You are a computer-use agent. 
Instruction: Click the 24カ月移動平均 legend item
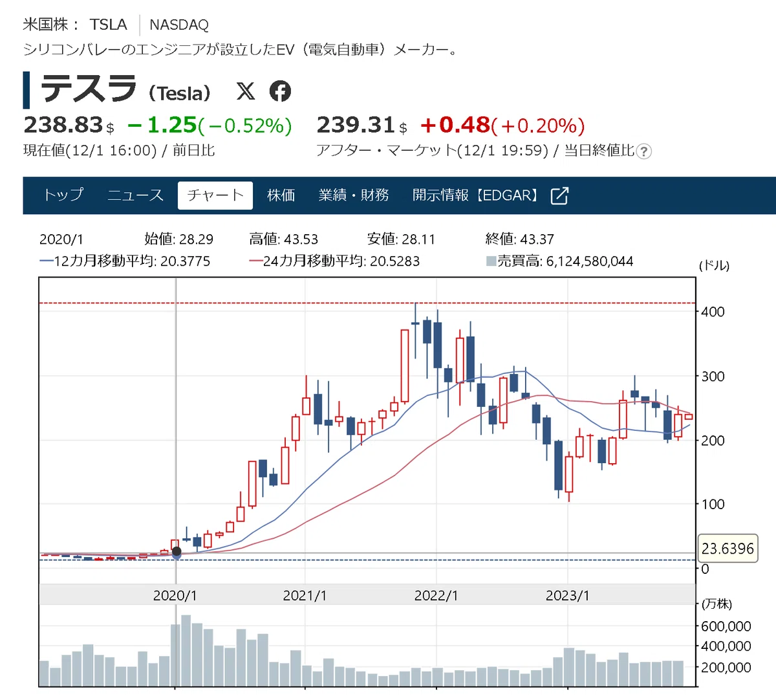click(334, 261)
